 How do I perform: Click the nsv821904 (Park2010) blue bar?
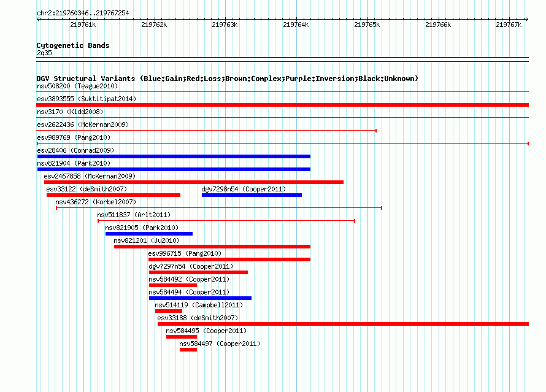[174, 169]
